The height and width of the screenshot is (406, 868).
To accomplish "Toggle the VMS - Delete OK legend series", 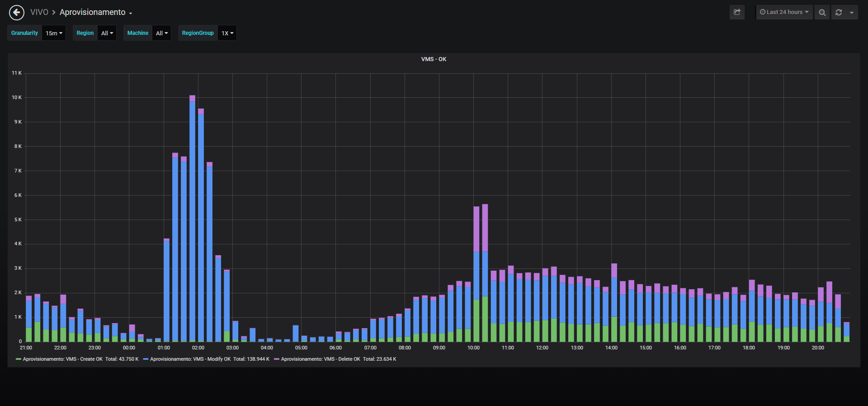I will (321, 359).
